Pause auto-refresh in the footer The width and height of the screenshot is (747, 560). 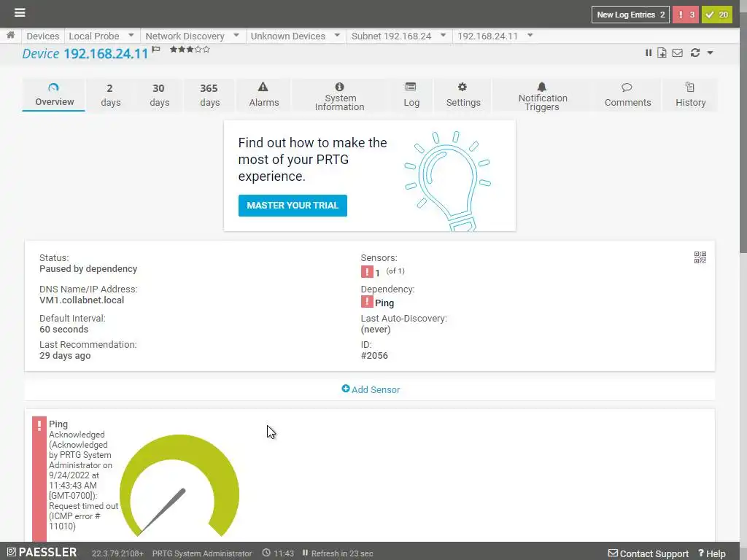coord(306,553)
